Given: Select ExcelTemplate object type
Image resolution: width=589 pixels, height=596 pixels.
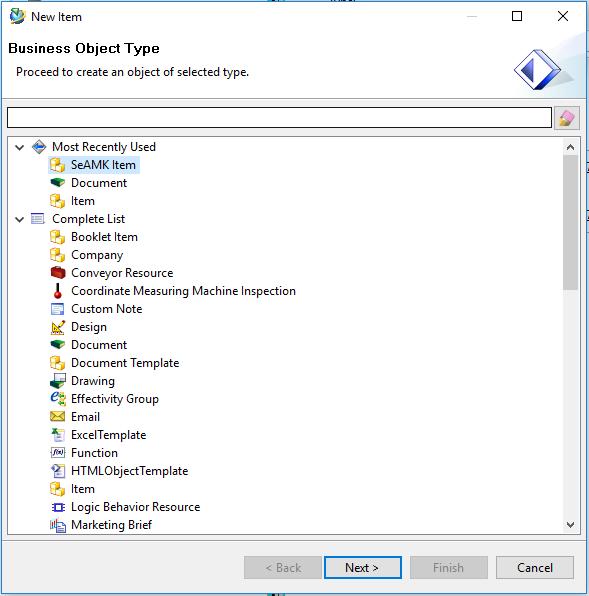Looking at the screenshot, I should pyautogui.click(x=108, y=435).
